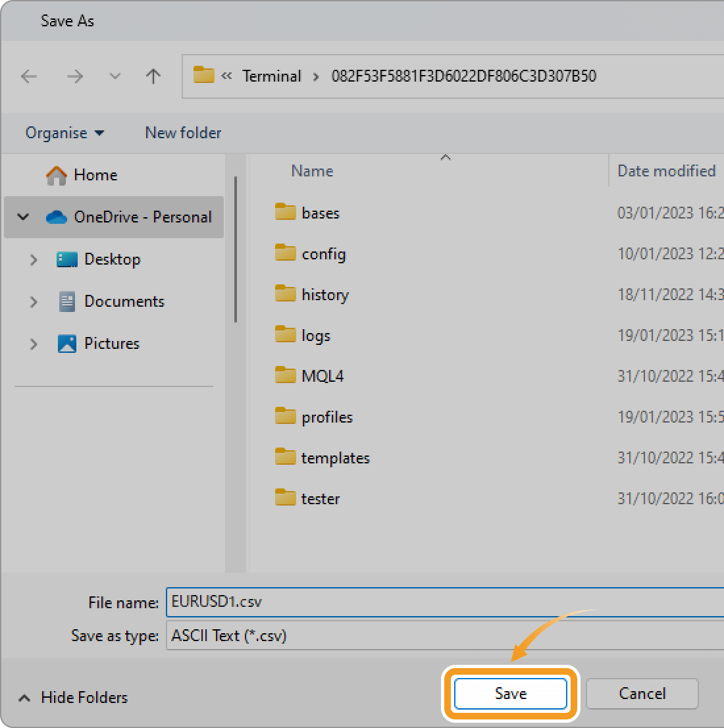Select the MQL4 folder name

[x=323, y=377]
